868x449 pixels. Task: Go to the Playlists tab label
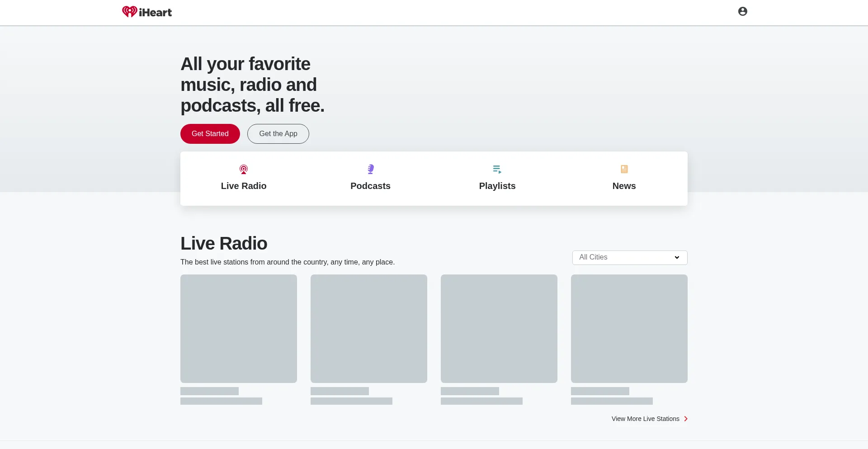click(497, 186)
